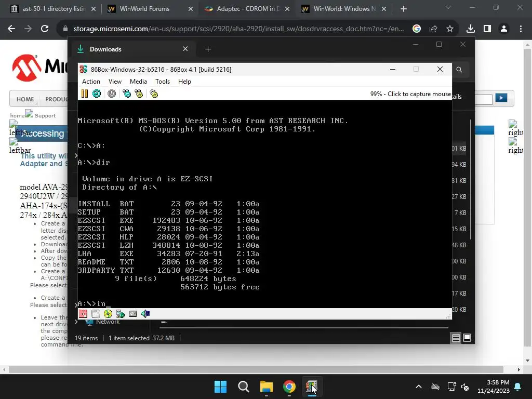This screenshot has height=399, width=532.
Task: Click the CD-ROM disc status icon
Action: [x=108, y=314]
